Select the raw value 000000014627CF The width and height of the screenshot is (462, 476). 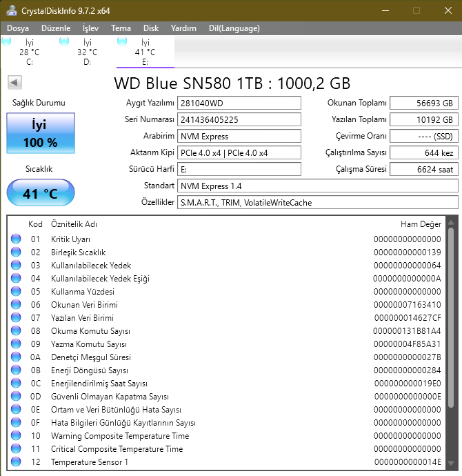[x=408, y=318]
